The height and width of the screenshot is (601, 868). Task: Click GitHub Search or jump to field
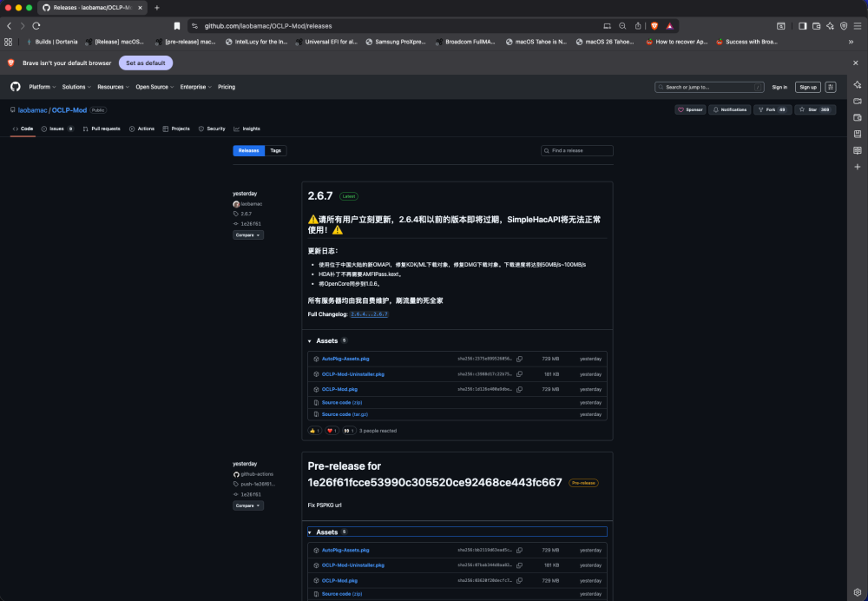pyautogui.click(x=709, y=87)
